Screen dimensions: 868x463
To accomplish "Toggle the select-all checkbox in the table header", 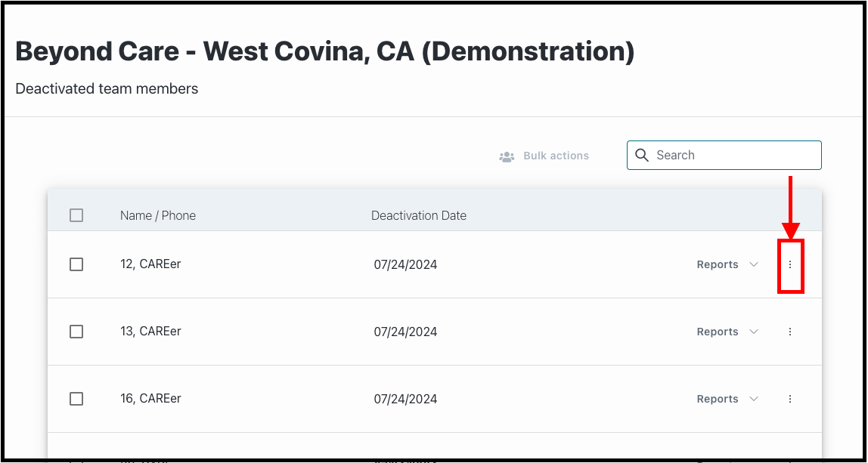I will 76,215.
